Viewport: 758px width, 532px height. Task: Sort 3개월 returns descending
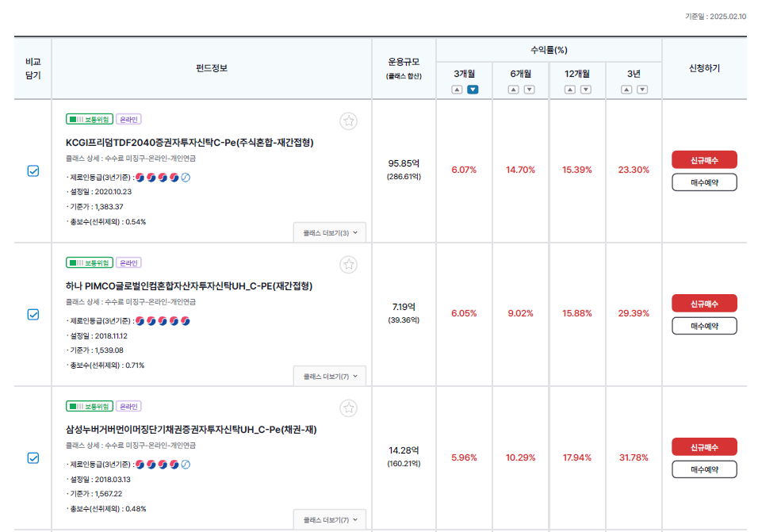click(x=473, y=90)
